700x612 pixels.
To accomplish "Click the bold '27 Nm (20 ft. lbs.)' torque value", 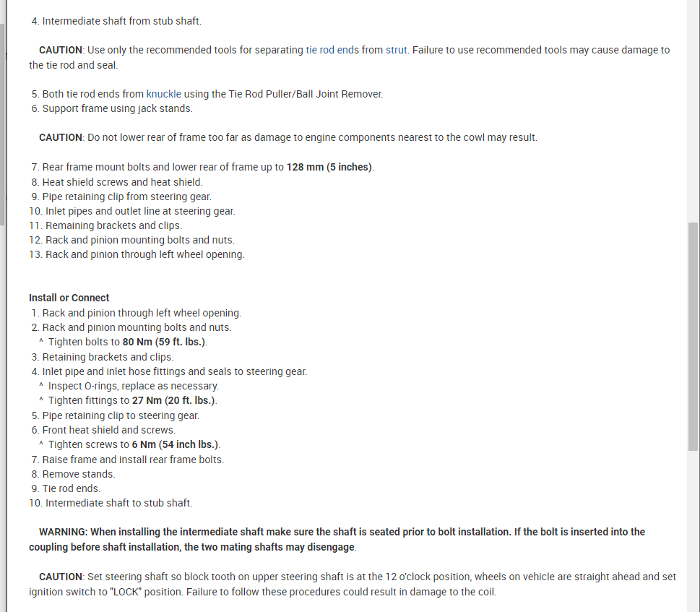I will click(x=174, y=401).
